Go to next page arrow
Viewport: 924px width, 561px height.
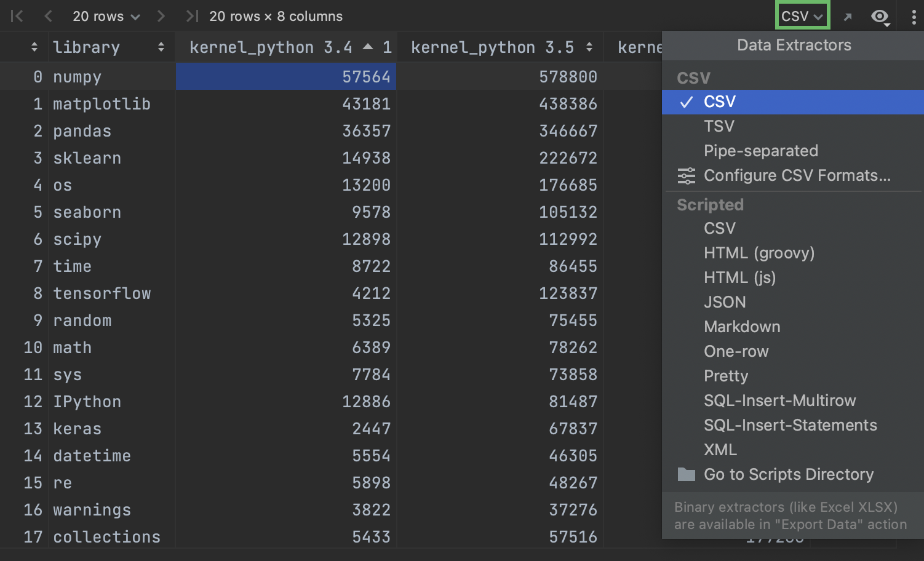pos(161,16)
